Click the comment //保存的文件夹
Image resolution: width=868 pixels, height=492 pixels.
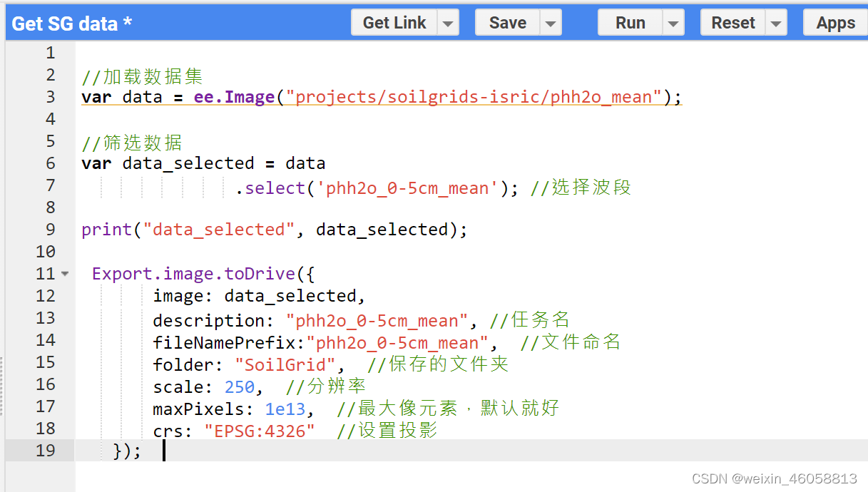(x=438, y=364)
